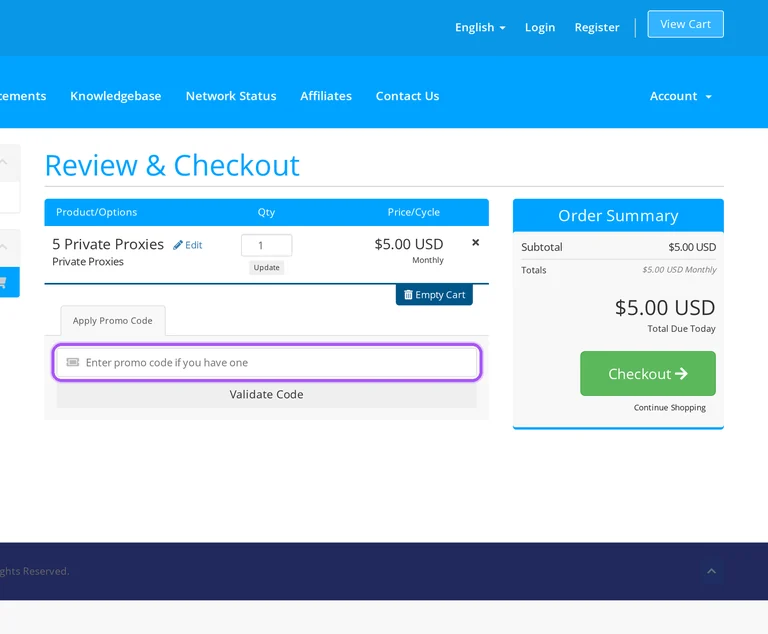Click Validate Code button
The width and height of the screenshot is (768, 634).
(x=266, y=394)
